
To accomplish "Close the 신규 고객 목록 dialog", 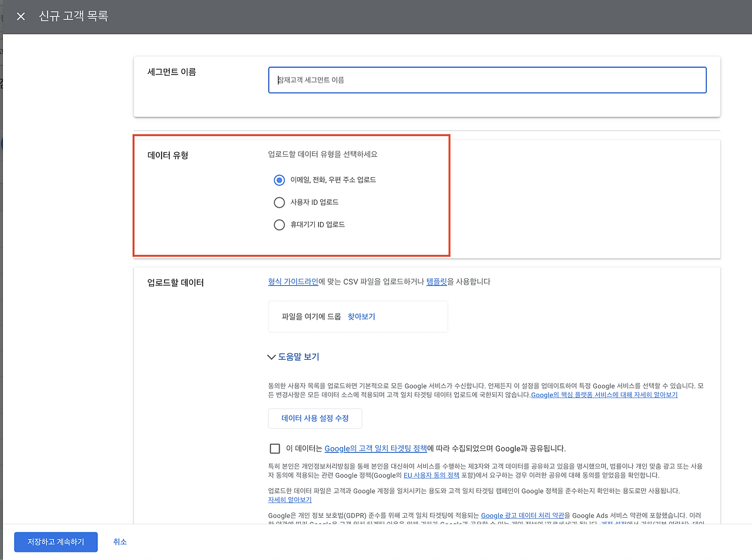I will tap(21, 16).
